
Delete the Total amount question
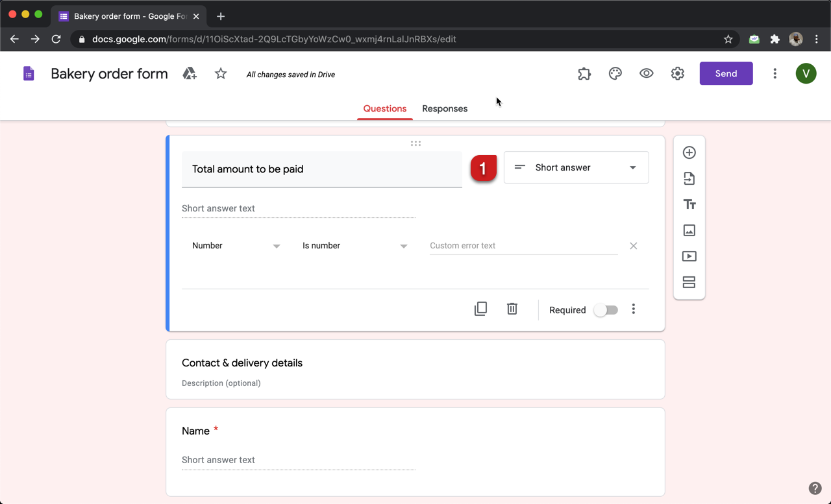tap(512, 309)
